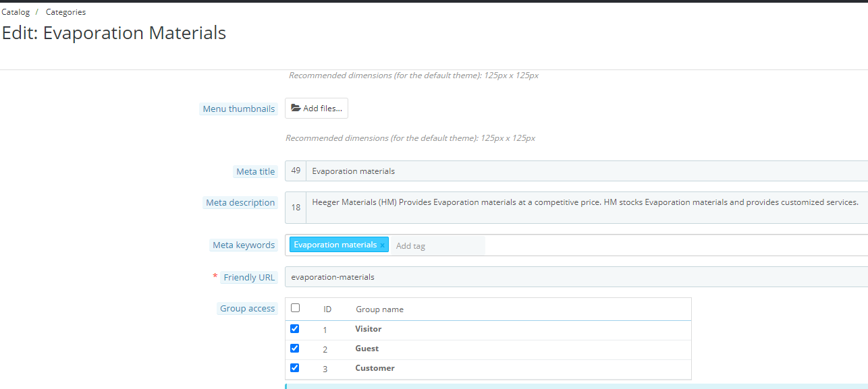
Task: Toggle the select-all group access checkbox
Action: pyautogui.click(x=295, y=308)
